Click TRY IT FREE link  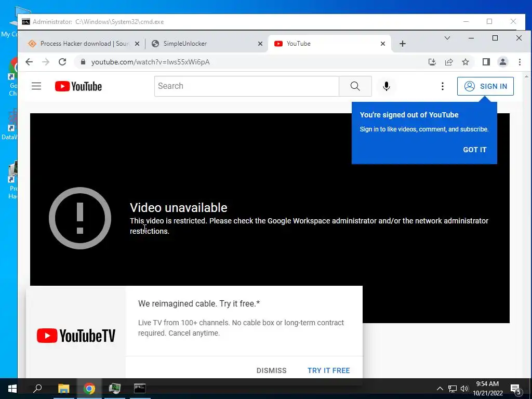point(328,370)
